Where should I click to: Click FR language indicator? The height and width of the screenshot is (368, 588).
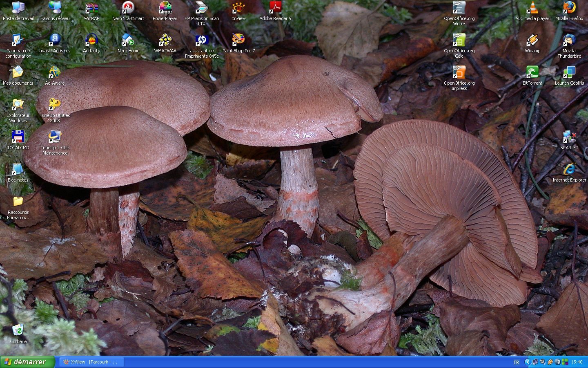coord(516,362)
